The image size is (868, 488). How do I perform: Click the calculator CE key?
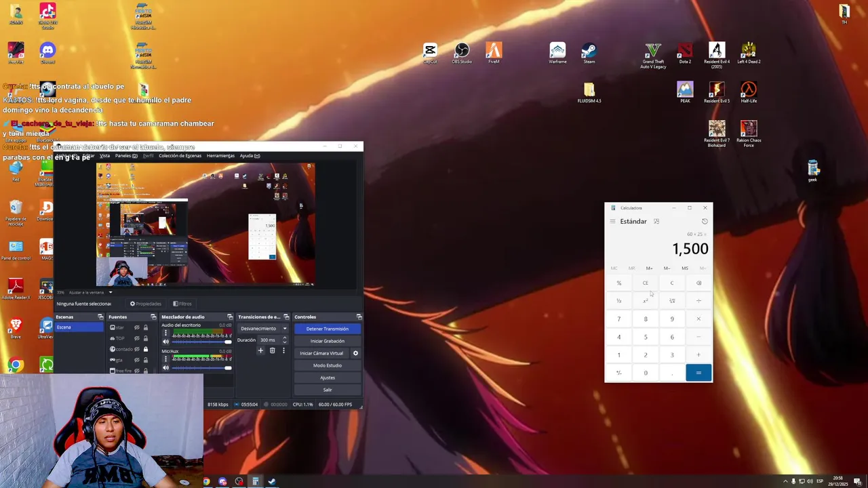coord(646,283)
